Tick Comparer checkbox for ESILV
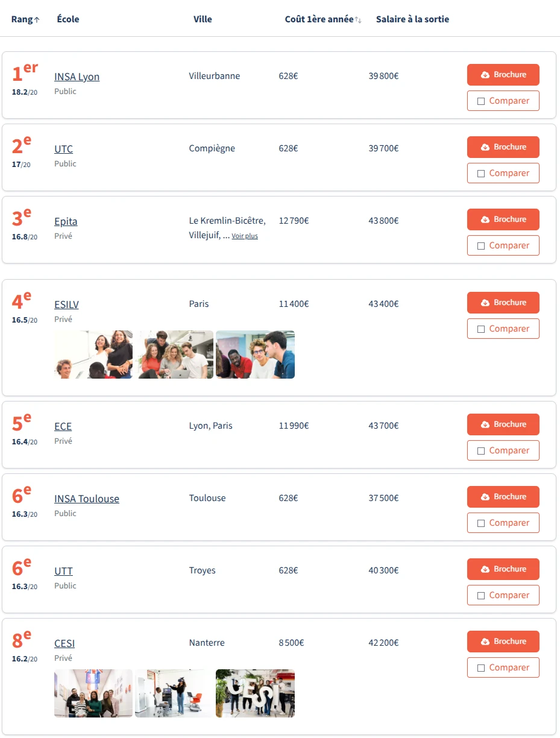This screenshot has height=738, width=560. (x=481, y=329)
